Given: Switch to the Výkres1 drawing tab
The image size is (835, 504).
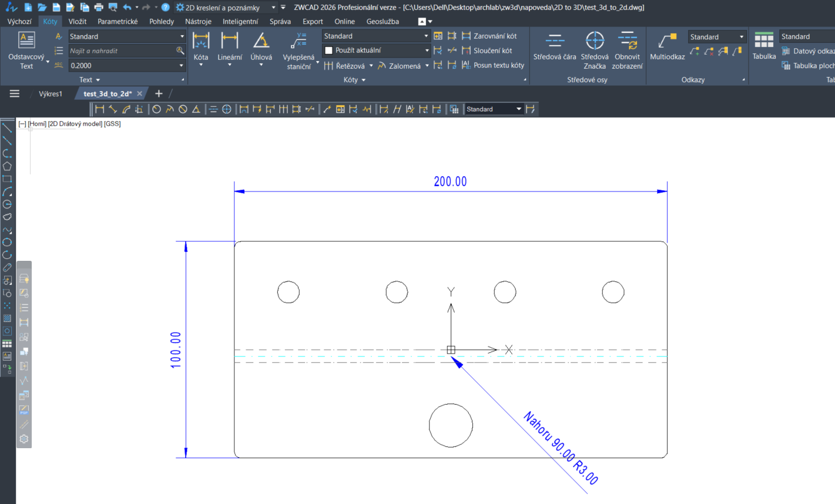Looking at the screenshot, I should click(51, 94).
